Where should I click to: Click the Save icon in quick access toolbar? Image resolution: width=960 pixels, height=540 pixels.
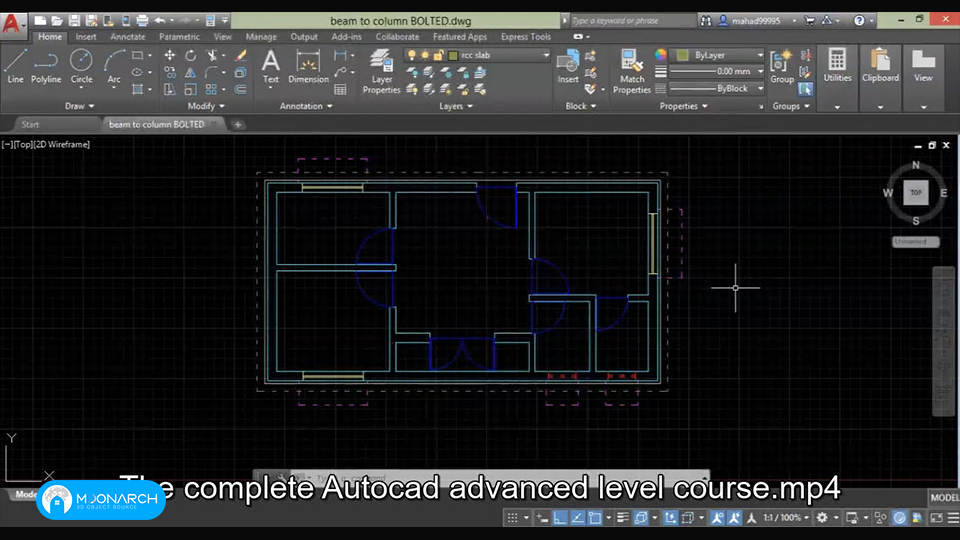pyautogui.click(x=74, y=20)
